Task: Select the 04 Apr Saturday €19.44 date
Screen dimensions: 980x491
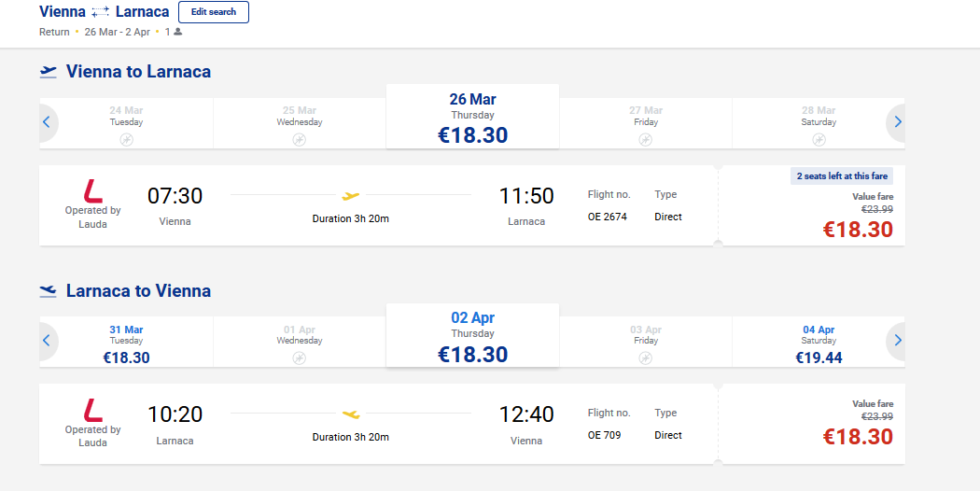Action: [x=819, y=342]
